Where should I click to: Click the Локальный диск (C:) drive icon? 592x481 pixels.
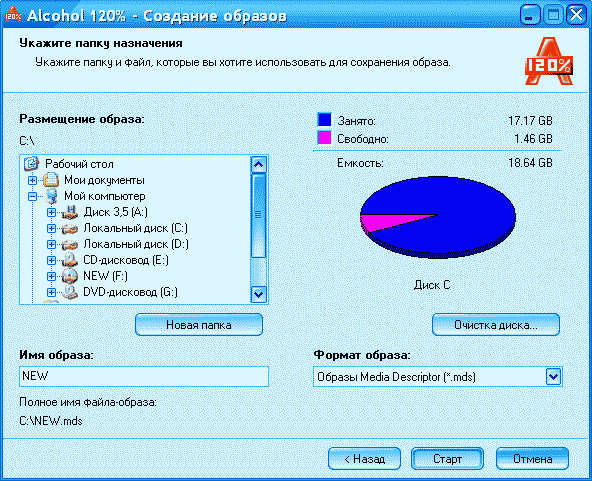tap(70, 228)
